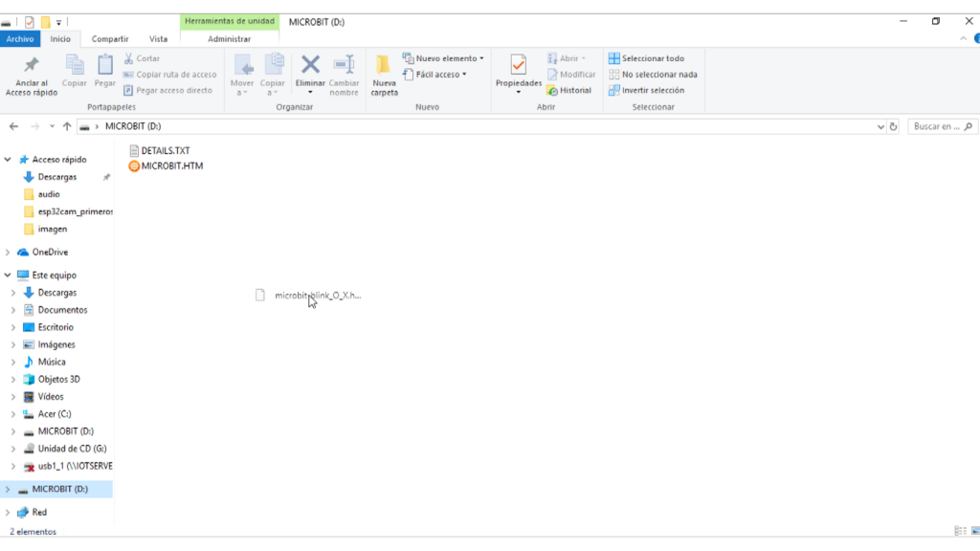Image resolution: width=980 pixels, height=551 pixels.
Task: Switch to the Compartir ribbon tab
Action: click(110, 39)
